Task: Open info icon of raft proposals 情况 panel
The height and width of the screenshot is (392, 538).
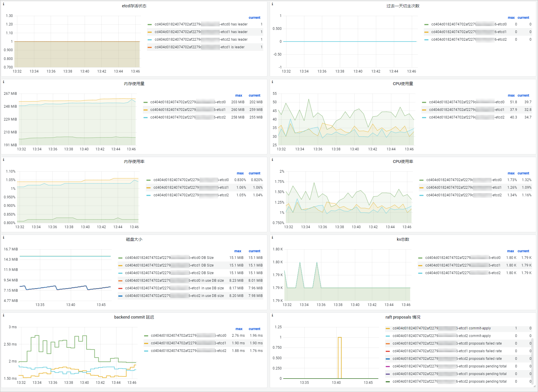Action: [x=272, y=315]
